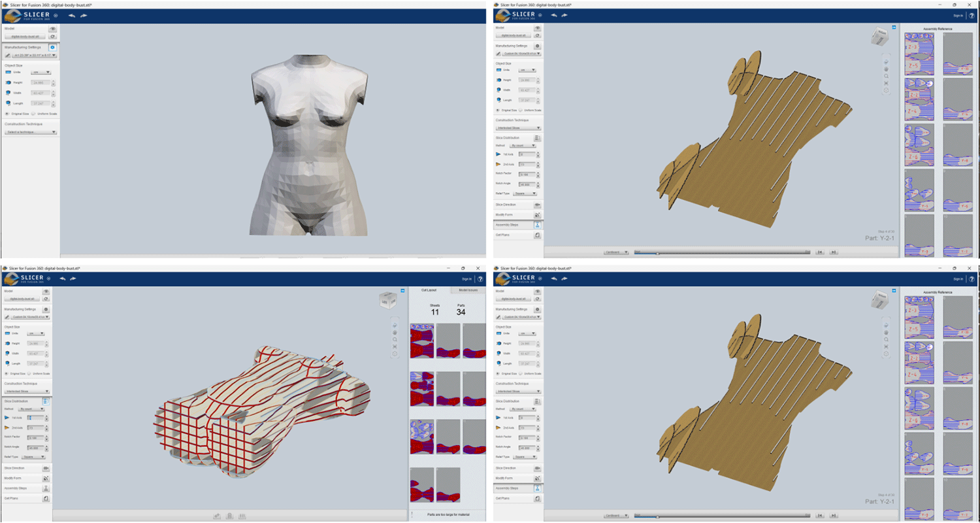The height and width of the screenshot is (523, 980).
Task: Click the ViewCube beside the red-sliced model
Action: [387, 301]
